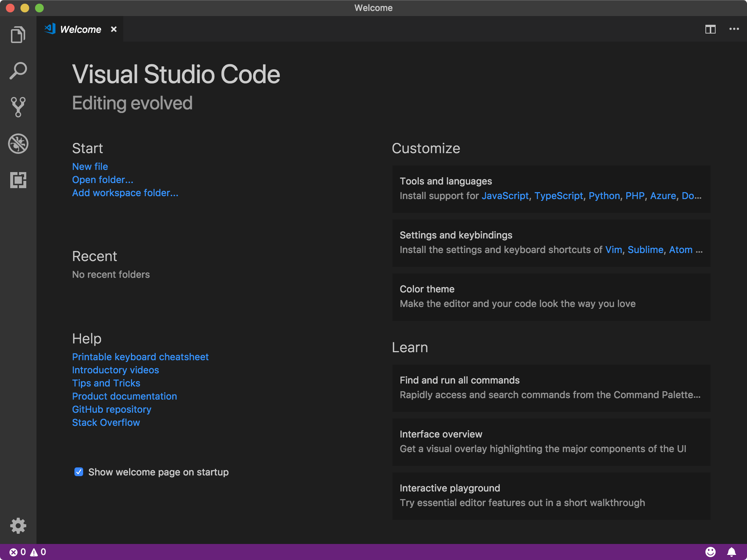Install TypeScript language support
The image size is (747, 560).
pos(559,196)
